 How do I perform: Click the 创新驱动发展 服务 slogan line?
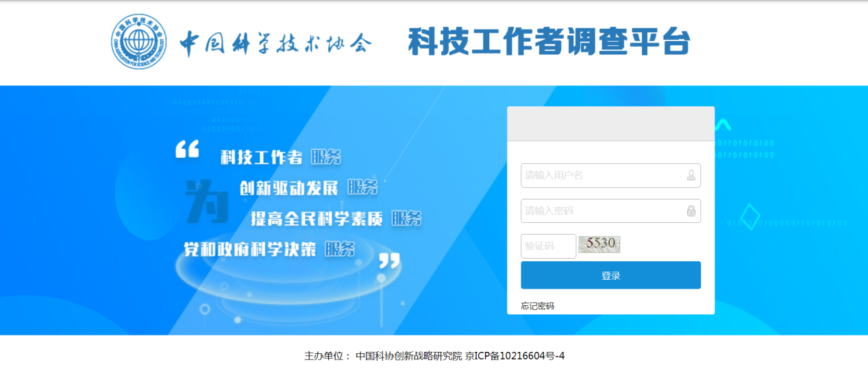[308, 188]
